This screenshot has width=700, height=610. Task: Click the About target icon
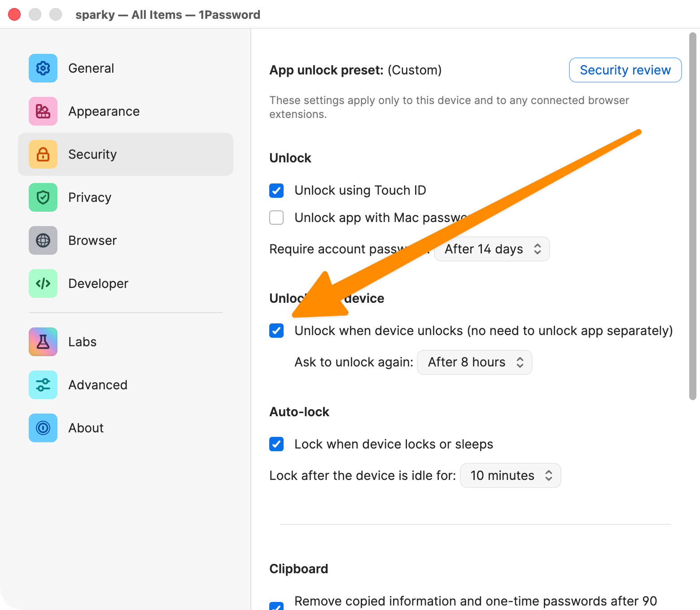pyautogui.click(x=43, y=427)
